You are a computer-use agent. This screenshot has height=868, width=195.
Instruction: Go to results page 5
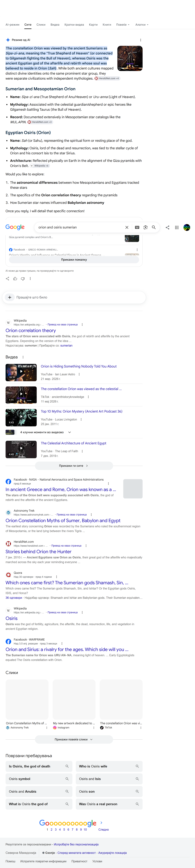(x=64, y=830)
